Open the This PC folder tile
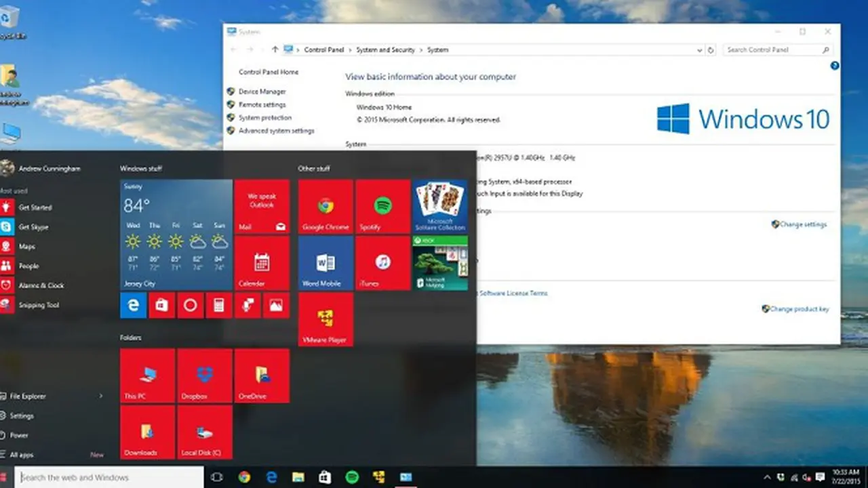 point(148,375)
